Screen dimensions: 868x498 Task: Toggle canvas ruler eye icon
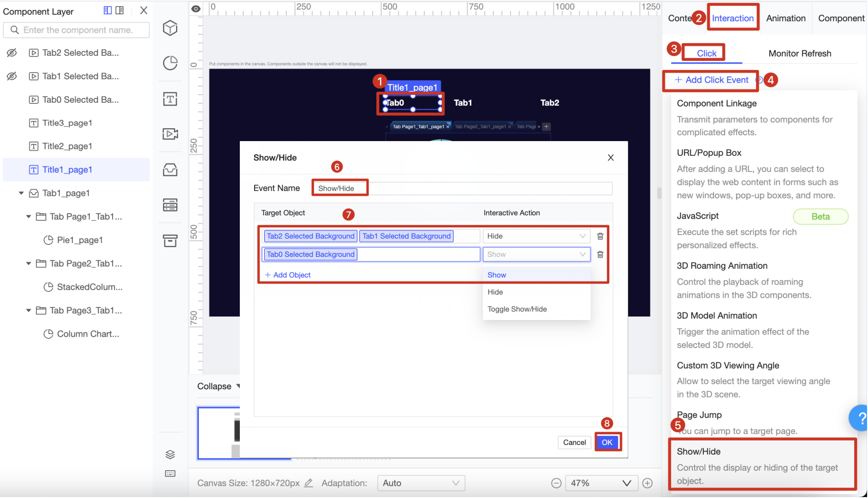click(x=196, y=9)
